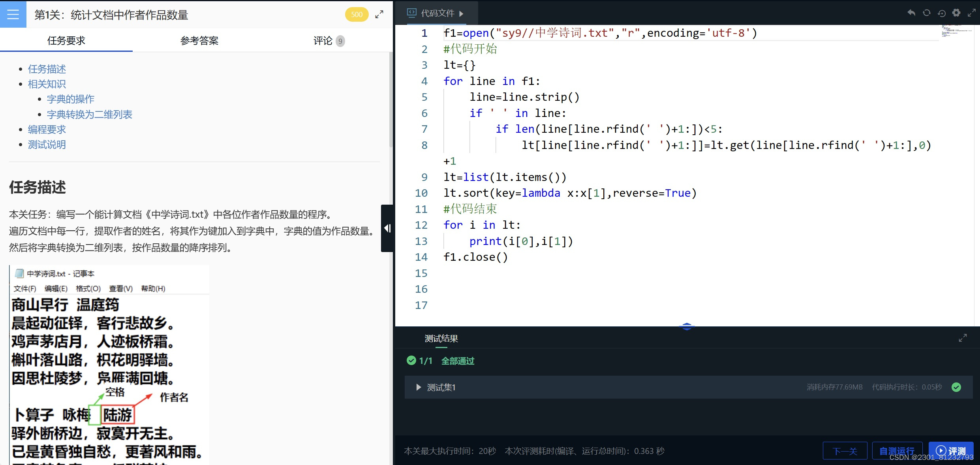The width and height of the screenshot is (980, 465).
Task: Click the 全部通过 status text
Action: click(x=458, y=361)
